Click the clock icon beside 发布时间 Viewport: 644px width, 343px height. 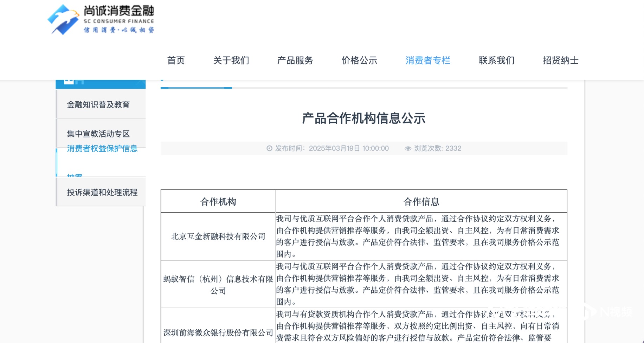point(269,148)
